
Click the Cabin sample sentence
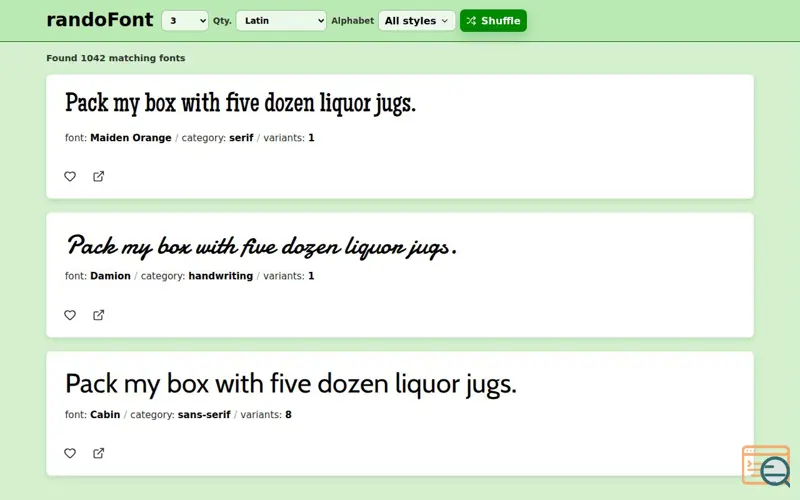(291, 384)
